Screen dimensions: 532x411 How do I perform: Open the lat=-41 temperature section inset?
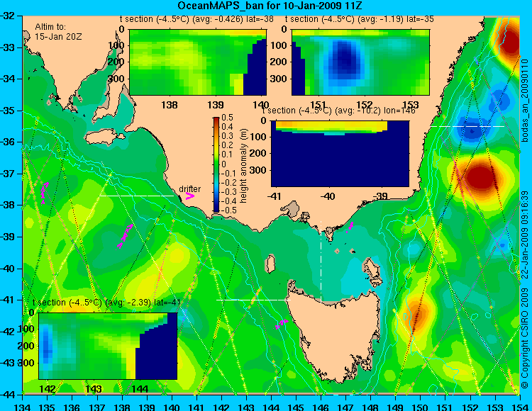[x=108, y=346]
